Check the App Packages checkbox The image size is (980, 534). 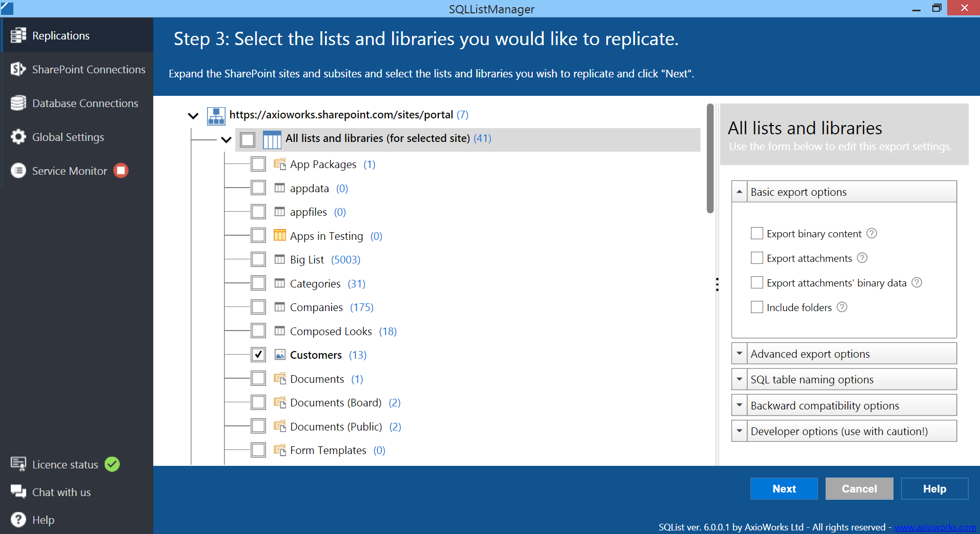click(258, 164)
